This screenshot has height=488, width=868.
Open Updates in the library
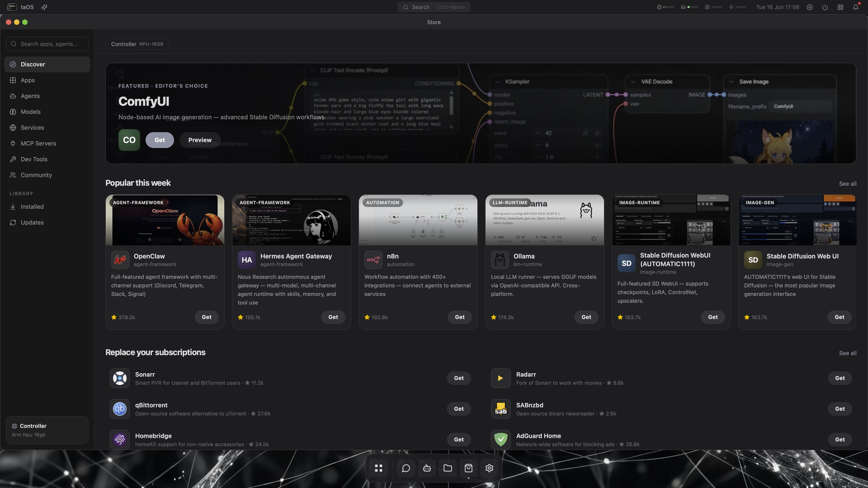47,222
